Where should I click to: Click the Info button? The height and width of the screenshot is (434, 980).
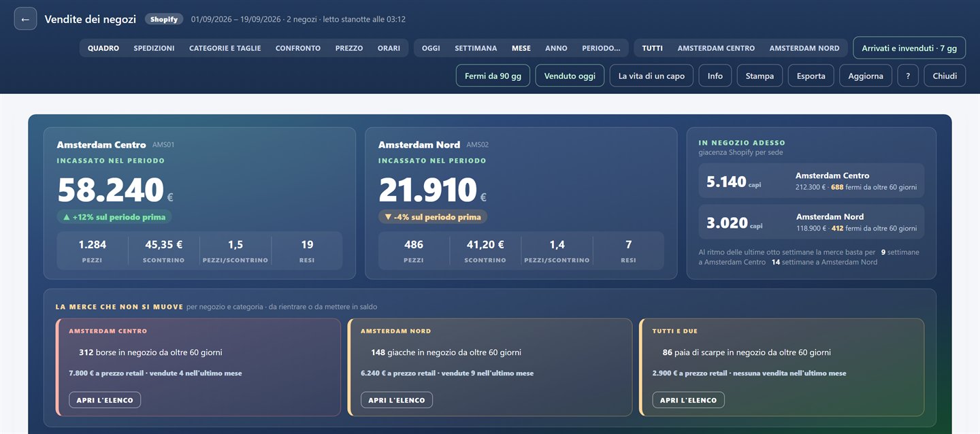[x=715, y=76]
